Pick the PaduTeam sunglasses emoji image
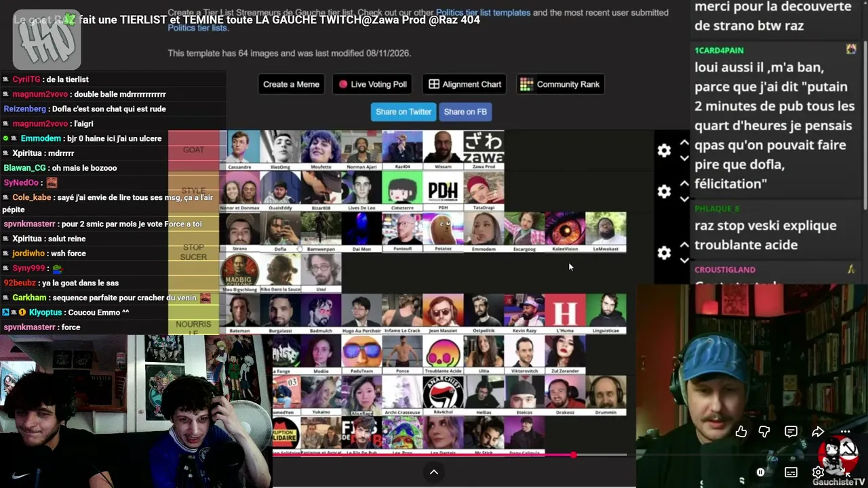 pos(361,354)
